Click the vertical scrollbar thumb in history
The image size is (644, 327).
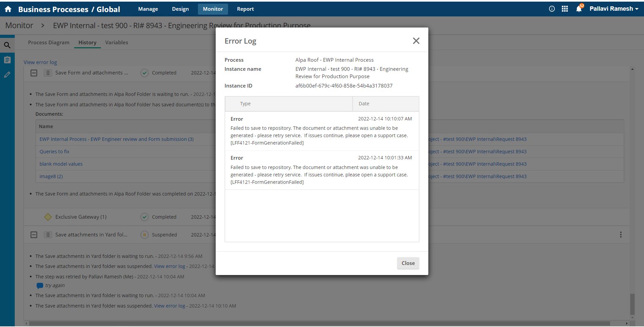click(x=632, y=304)
